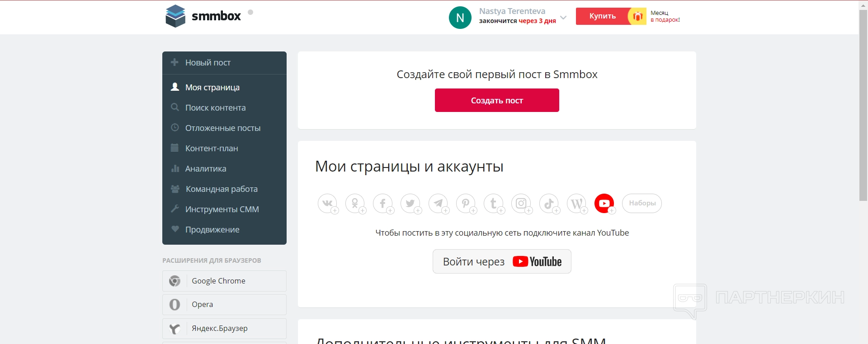
Task: Select the 'Месяц в подарок!' text
Action: 665,16
